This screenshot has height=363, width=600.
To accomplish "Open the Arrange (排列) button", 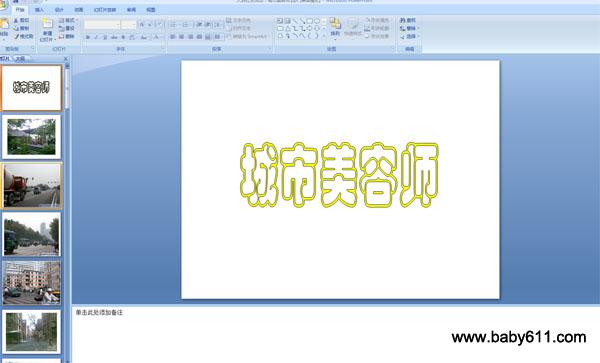I will point(335,28).
